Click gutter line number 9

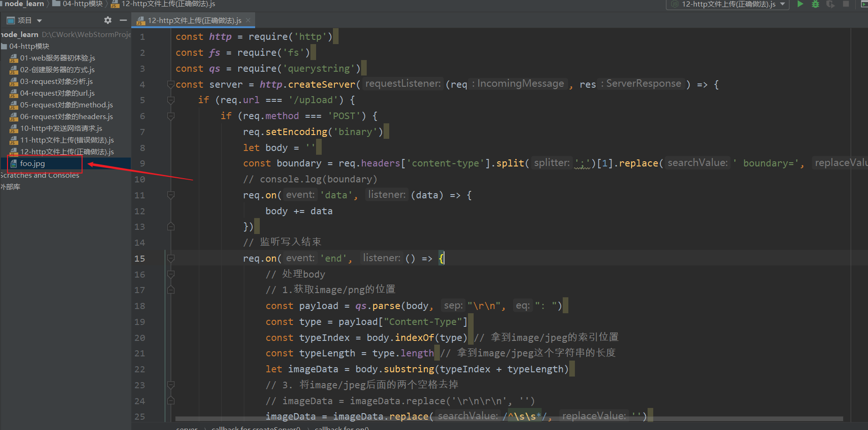click(142, 164)
